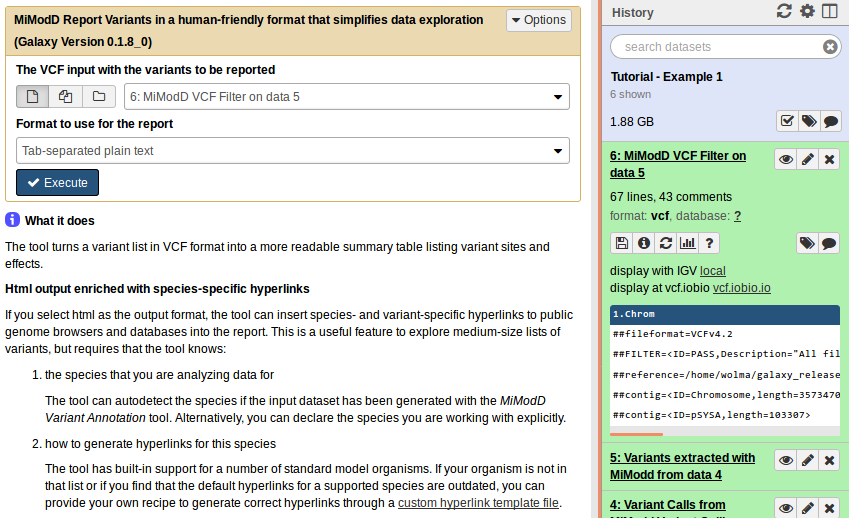This screenshot has height=518, width=849.
Task: Open the tool Options menu
Action: [x=539, y=20]
